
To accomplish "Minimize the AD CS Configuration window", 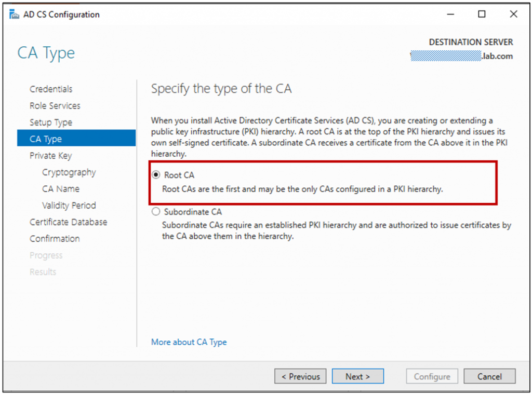I will (x=450, y=14).
